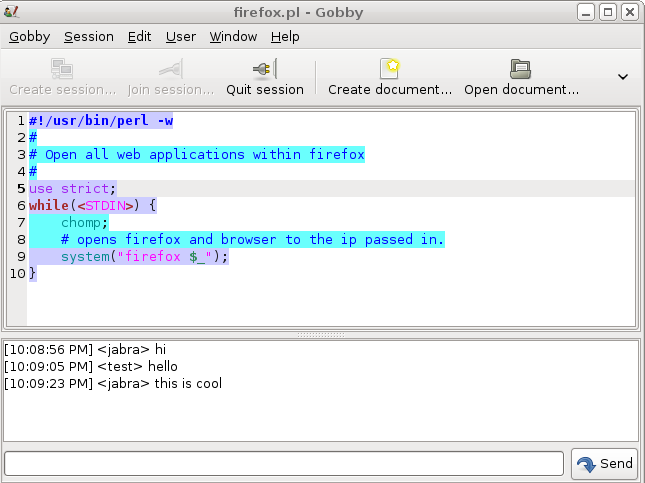Click the 'chomp;' statement
The width and height of the screenshot is (645, 483).
(x=84, y=223)
